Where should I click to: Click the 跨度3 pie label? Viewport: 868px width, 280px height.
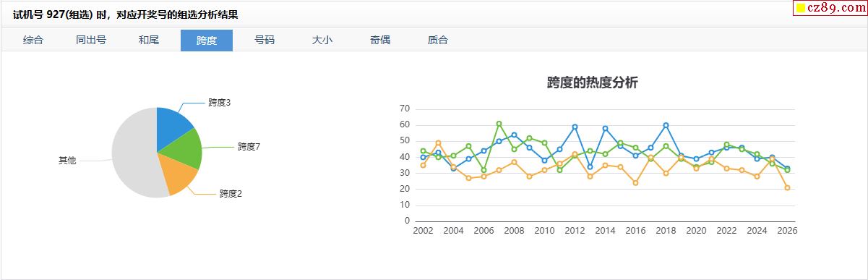pyautogui.click(x=219, y=103)
